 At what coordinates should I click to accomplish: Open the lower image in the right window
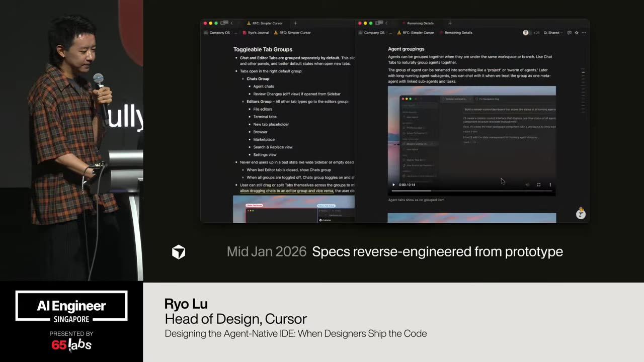(472, 218)
